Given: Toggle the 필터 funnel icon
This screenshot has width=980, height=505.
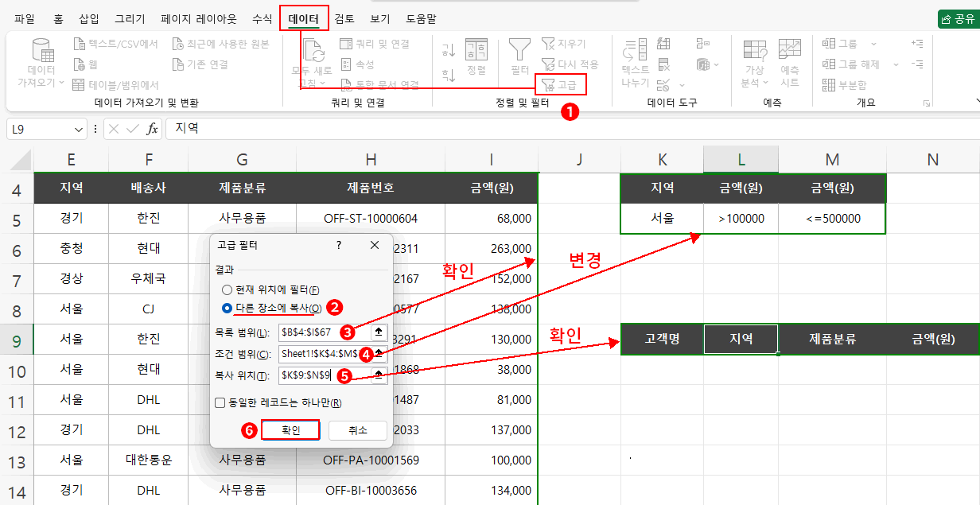Looking at the screenshot, I should point(520,49).
